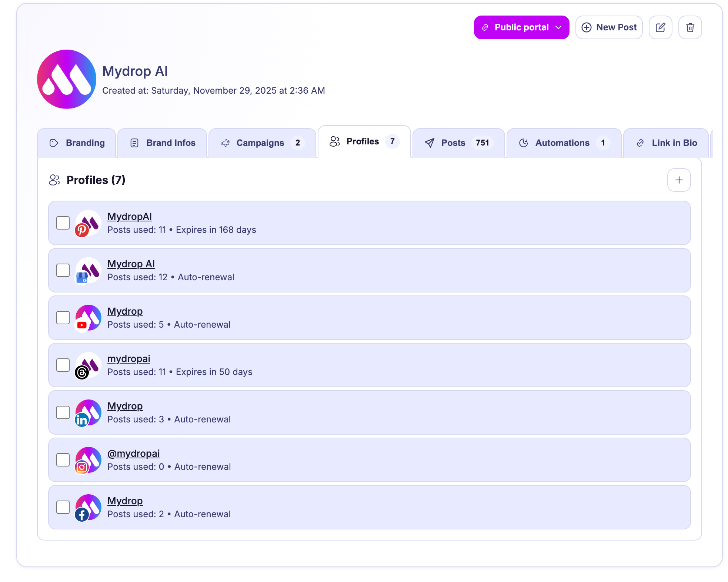Screen dimensions: 728x582
Task: Click 'Expires in 168 days' text
Action: coord(216,230)
